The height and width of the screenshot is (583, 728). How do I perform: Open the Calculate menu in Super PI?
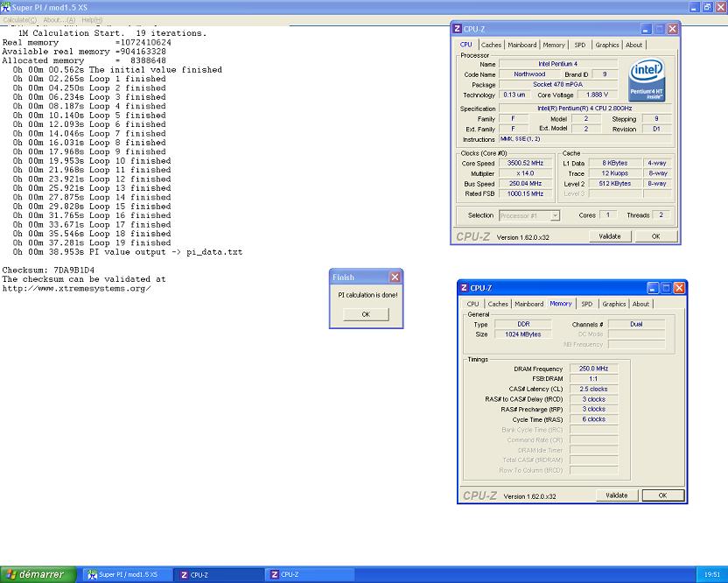tap(19, 20)
